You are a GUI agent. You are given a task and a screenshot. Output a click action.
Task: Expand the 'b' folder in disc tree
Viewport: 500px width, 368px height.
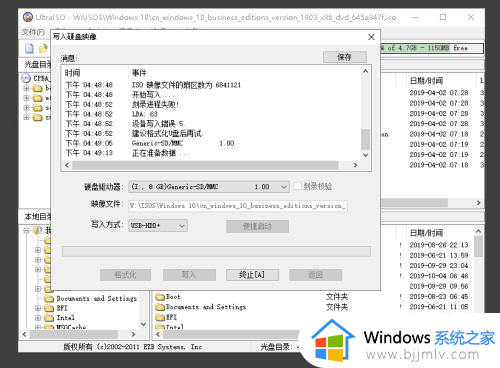point(26,88)
